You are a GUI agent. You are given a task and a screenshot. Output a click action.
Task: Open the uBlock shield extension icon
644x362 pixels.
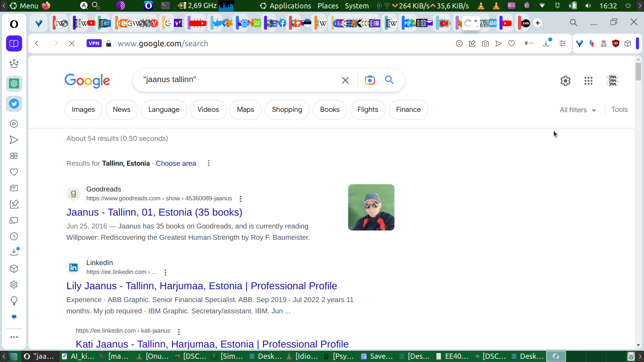point(615,43)
